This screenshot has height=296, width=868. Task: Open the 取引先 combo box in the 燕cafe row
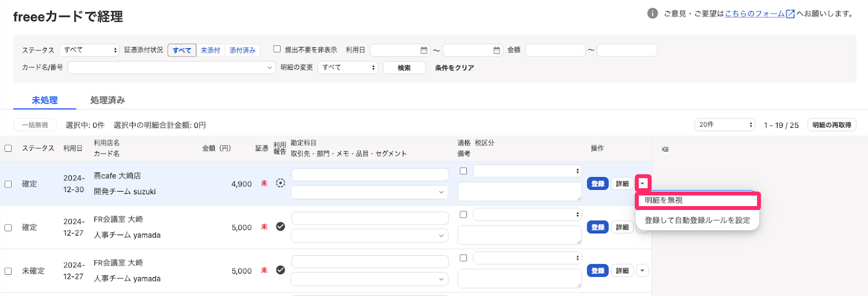(370, 192)
